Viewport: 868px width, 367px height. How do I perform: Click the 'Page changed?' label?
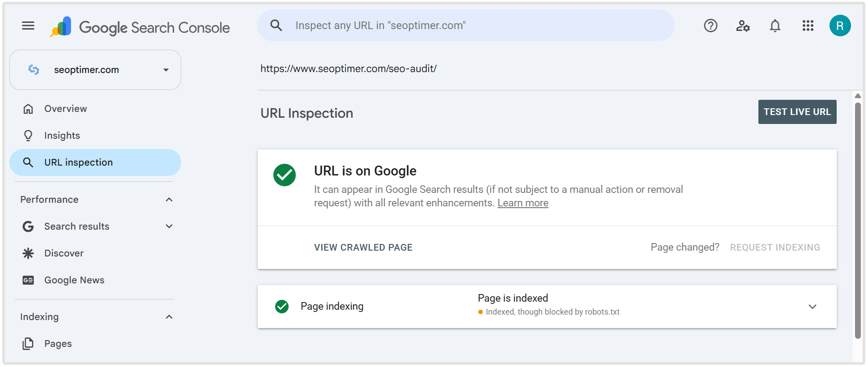pyautogui.click(x=685, y=248)
